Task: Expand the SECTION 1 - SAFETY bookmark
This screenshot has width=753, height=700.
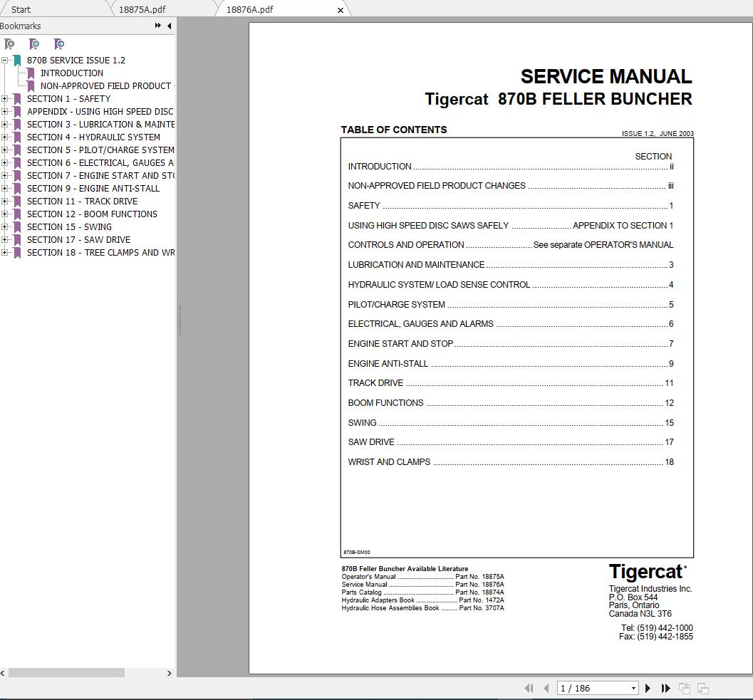Action: [x=5, y=98]
